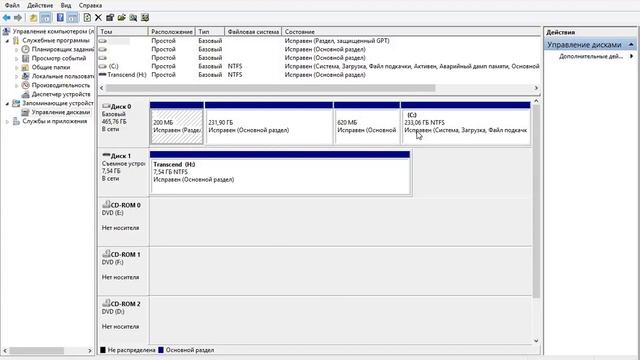Sort by the Состояние column header

pos(411,31)
